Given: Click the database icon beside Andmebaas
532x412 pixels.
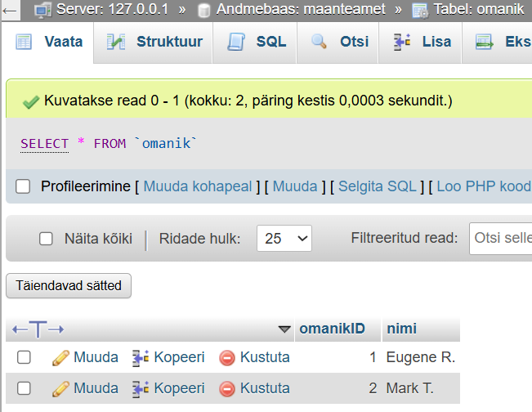Looking at the screenshot, I should coord(205,11).
